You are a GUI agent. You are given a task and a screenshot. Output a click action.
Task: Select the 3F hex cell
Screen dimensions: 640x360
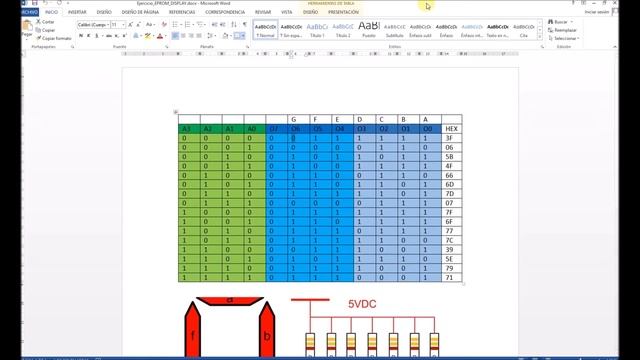(x=451, y=138)
